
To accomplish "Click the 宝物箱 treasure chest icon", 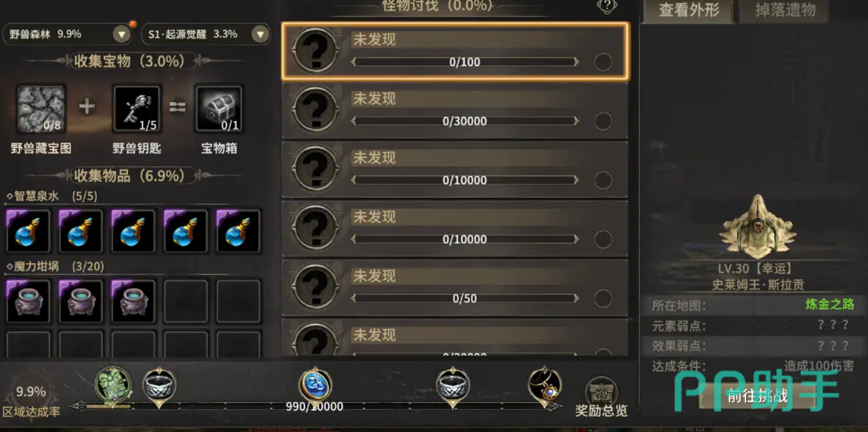I will click(219, 109).
